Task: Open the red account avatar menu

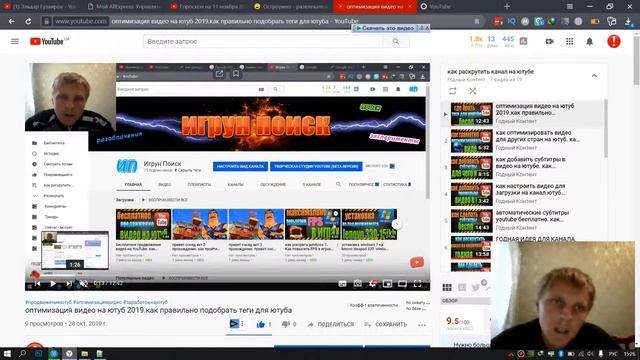Action: pos(613,41)
